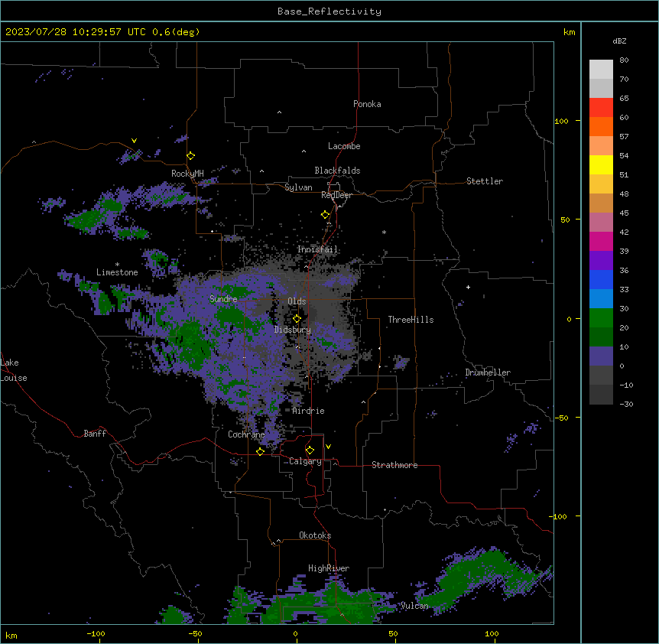
Task: Click the yellow diamond marker below Cochrane
Action: coord(260,451)
